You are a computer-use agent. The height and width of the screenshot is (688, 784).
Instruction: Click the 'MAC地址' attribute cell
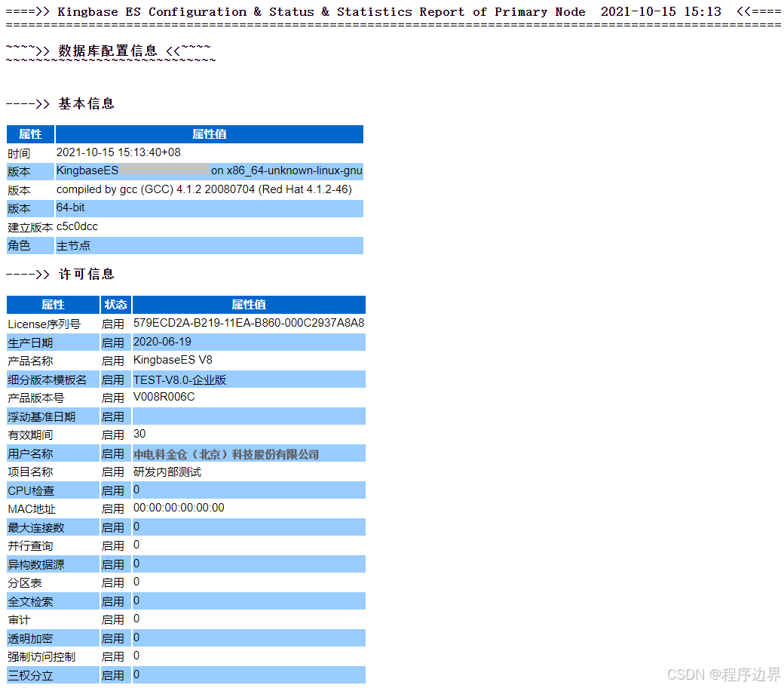(x=53, y=509)
